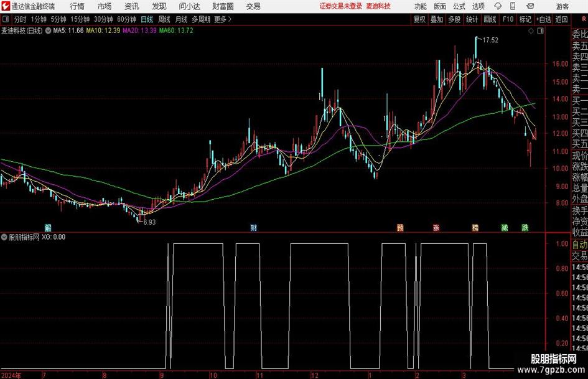Image resolution: width=588 pixels, height=379 pixels.
Task: Click the MA10: 12.39 indicator value
Action: point(103,30)
